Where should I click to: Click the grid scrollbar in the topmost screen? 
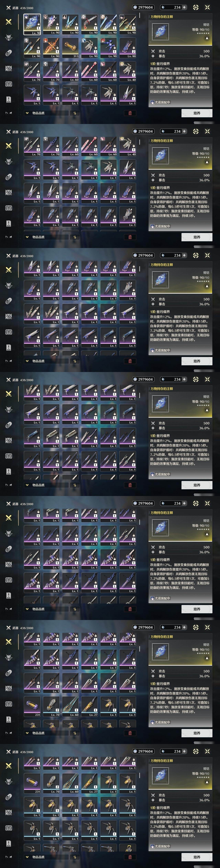coord(140,15)
